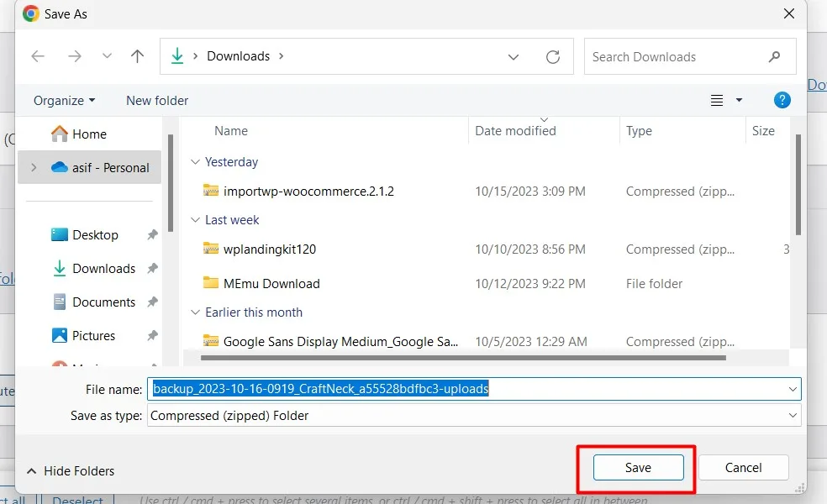Image resolution: width=827 pixels, height=504 pixels.
Task: Go up one folder level
Action: tap(137, 56)
